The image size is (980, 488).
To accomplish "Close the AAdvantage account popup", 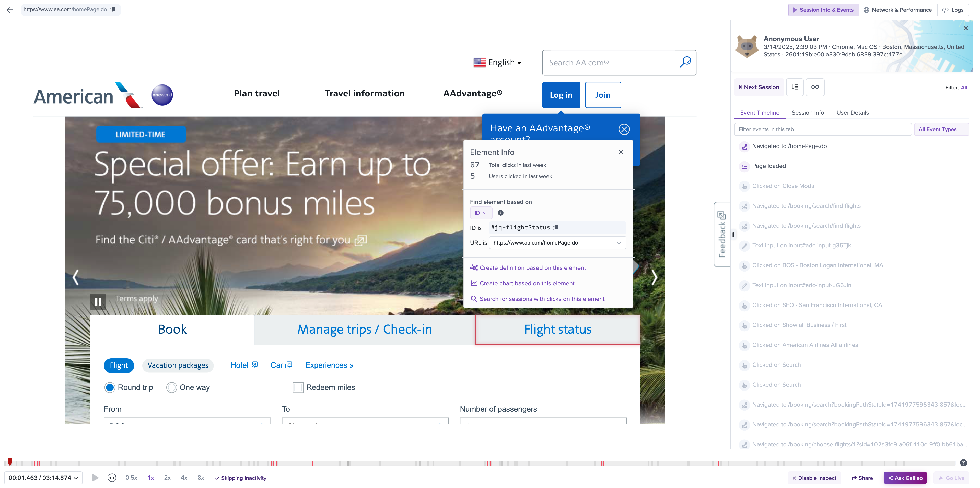I will (624, 129).
